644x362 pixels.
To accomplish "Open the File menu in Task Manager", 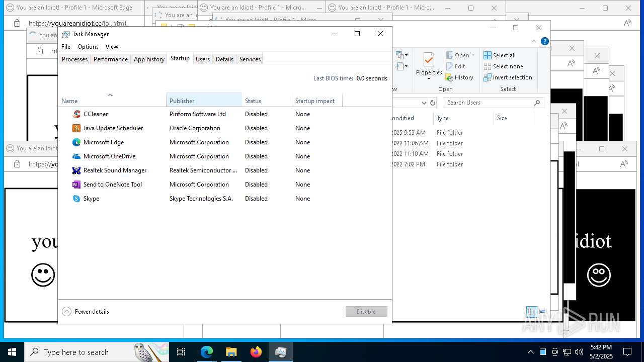I will (66, 47).
